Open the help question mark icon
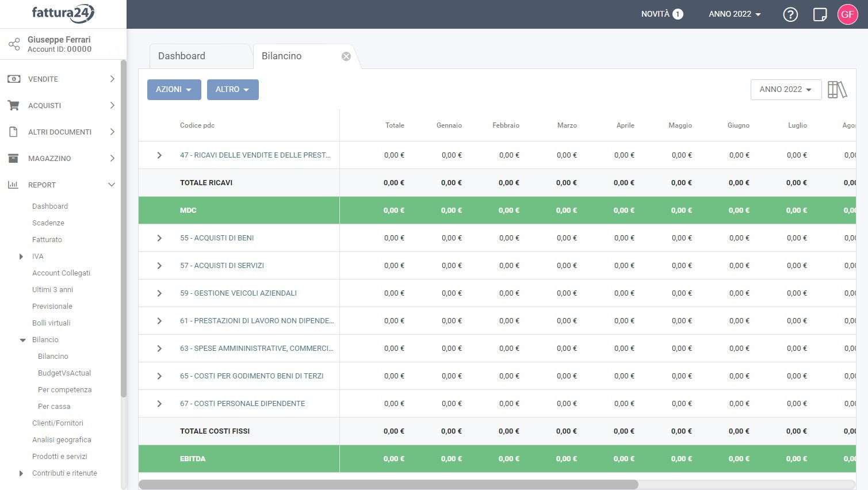Viewport: 868px width, 490px height. (790, 14)
